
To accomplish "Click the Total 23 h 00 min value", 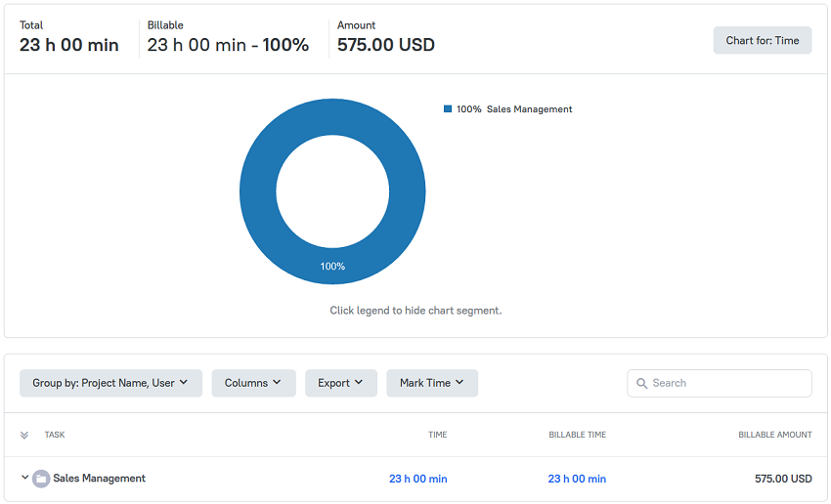I will pyautogui.click(x=68, y=45).
